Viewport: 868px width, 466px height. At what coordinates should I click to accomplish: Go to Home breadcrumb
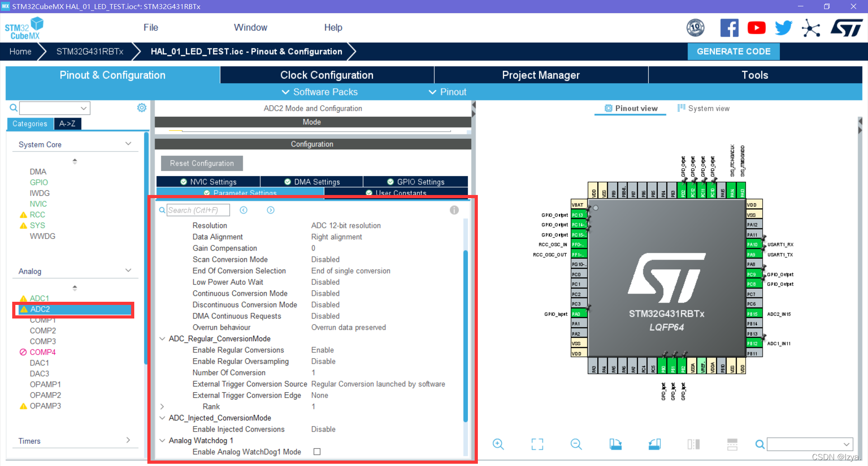click(x=20, y=52)
